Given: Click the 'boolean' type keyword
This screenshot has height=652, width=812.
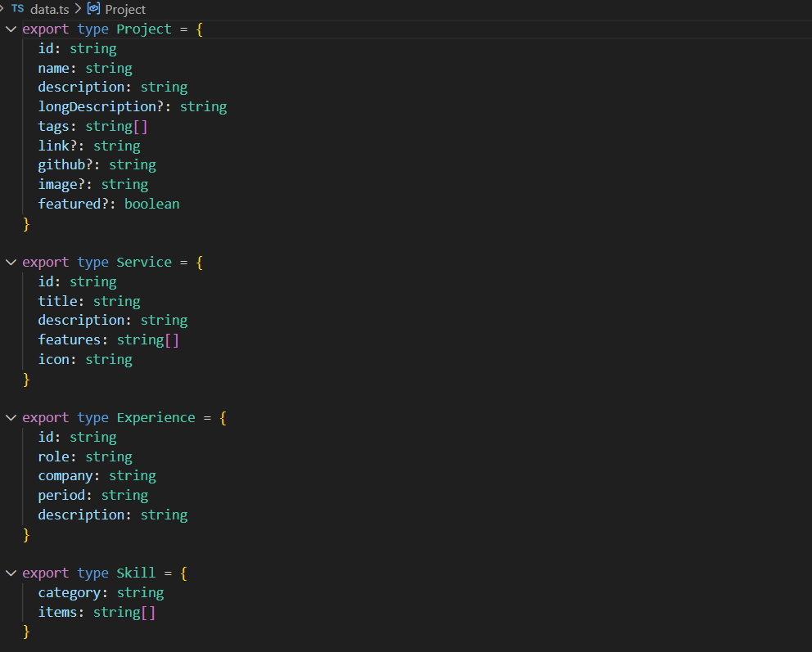Looking at the screenshot, I should [151, 204].
